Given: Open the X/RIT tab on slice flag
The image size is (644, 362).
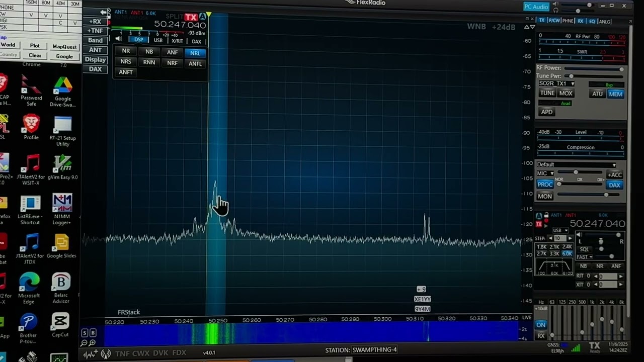Looking at the screenshot, I should 177,41.
